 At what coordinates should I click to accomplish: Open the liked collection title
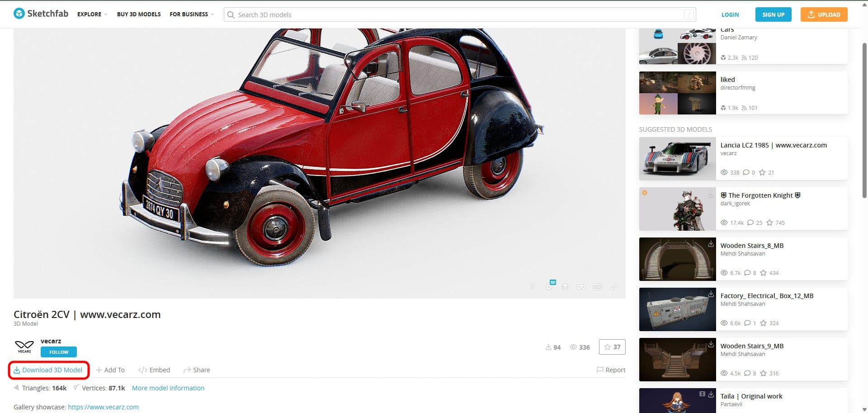click(x=728, y=80)
